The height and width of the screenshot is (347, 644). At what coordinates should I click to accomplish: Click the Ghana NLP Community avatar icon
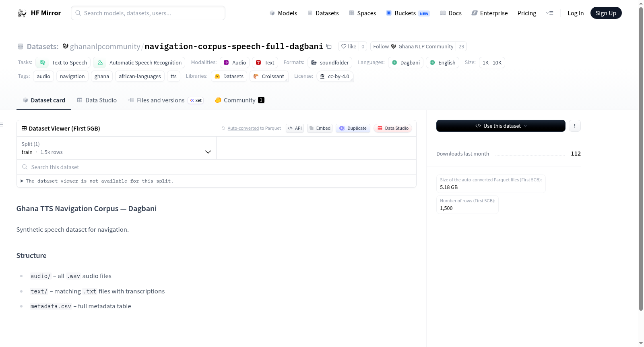(x=394, y=46)
